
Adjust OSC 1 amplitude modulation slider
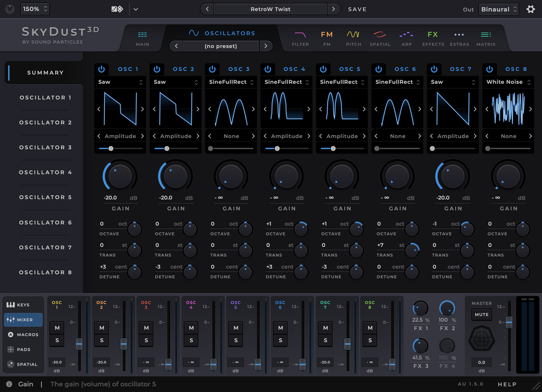tap(120, 148)
